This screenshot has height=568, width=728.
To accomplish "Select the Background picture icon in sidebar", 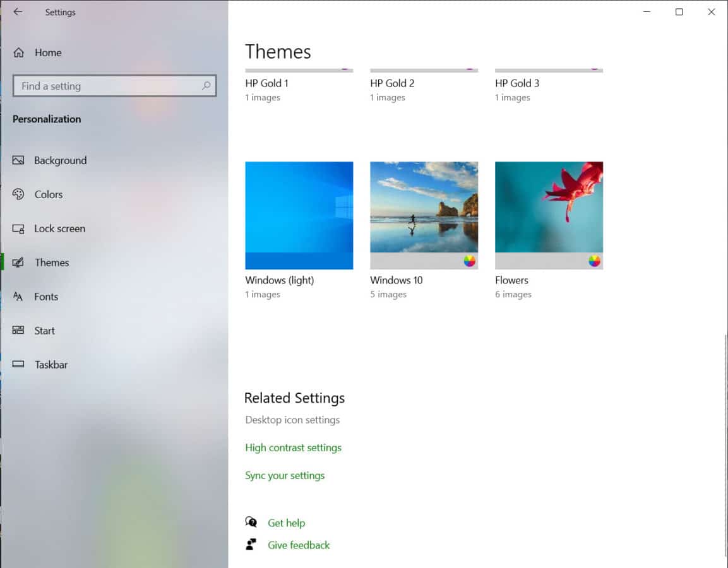I will coord(18,160).
